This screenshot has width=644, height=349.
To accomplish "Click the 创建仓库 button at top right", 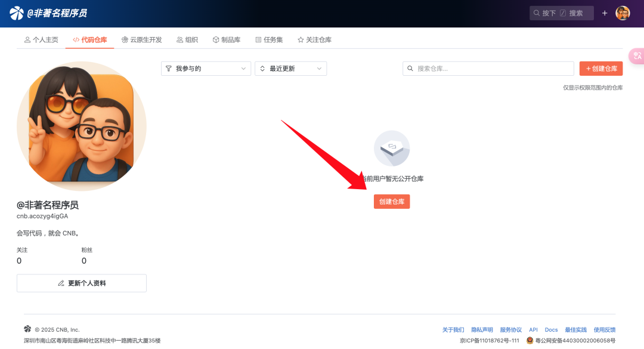I will tap(601, 68).
